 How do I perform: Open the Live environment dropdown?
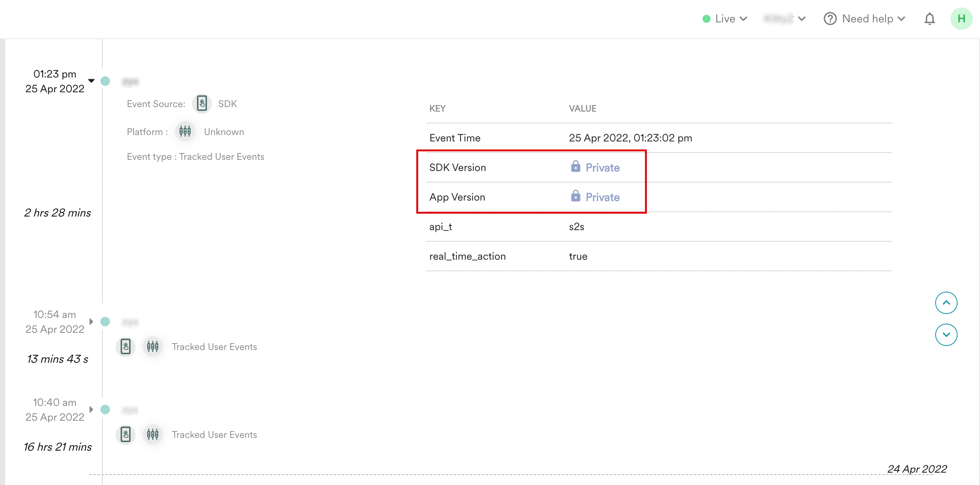[x=725, y=19]
